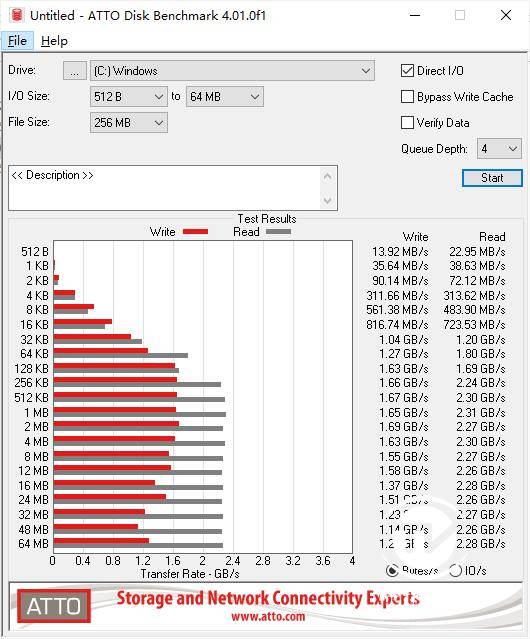Browse for drive with the ellipsis button
This screenshot has height=639, width=530.
coord(75,71)
